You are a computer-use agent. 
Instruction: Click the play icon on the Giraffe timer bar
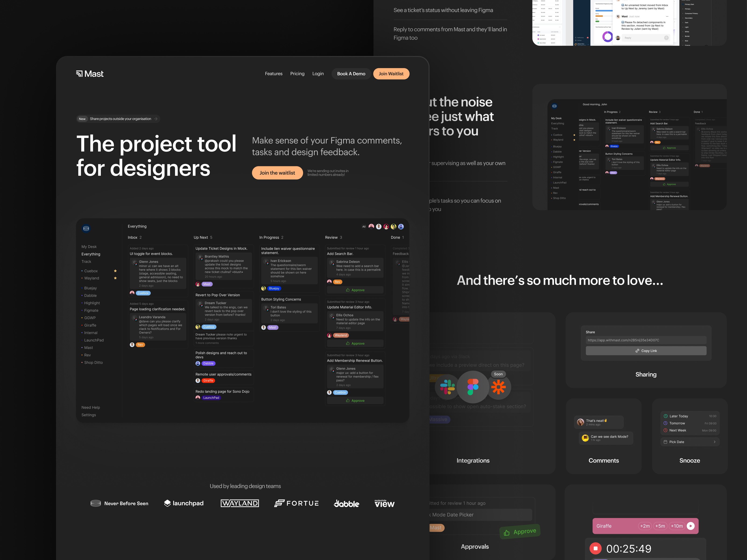pyautogui.click(x=691, y=526)
